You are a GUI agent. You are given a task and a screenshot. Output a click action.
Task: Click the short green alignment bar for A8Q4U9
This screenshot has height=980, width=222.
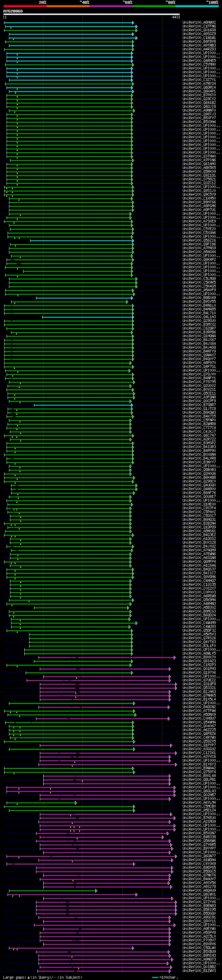pos(53,890)
